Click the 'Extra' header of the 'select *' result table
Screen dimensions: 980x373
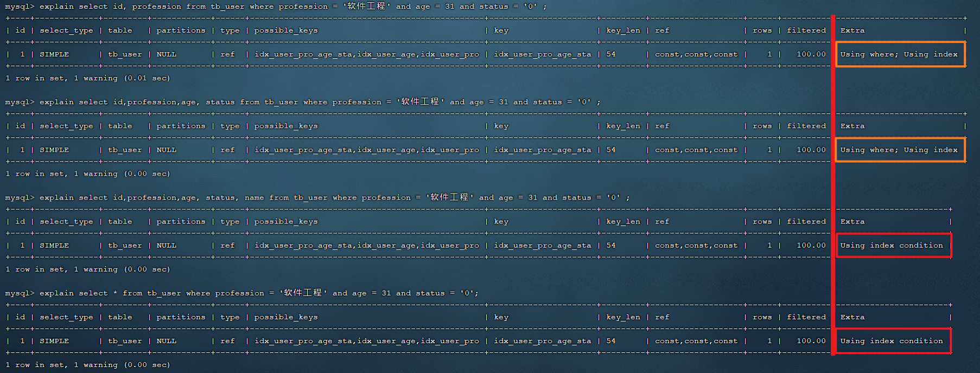(x=852, y=317)
